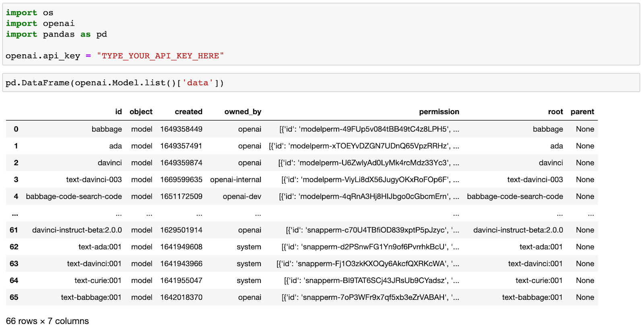Image resolution: width=644 pixels, height=330 pixels.
Task: Click row index 0 in the table
Action: click(x=16, y=129)
